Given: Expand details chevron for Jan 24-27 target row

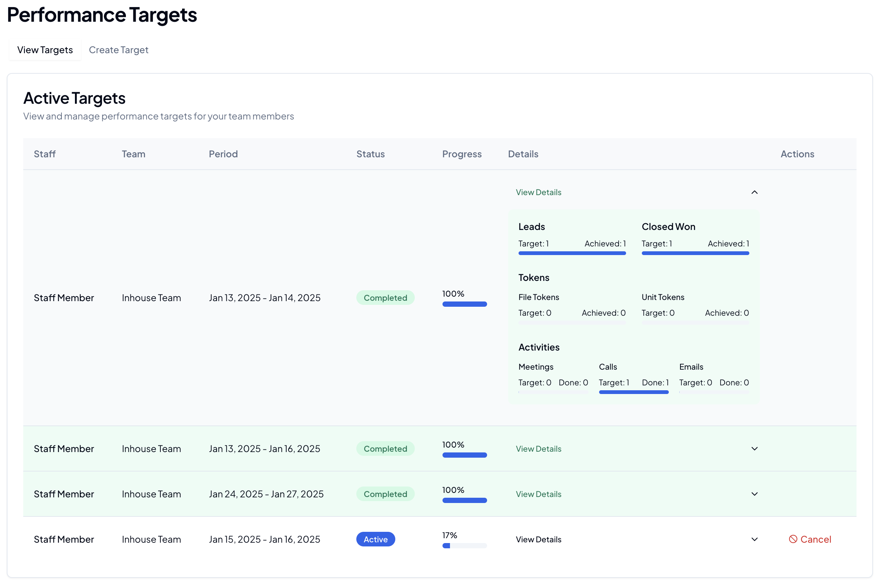Looking at the screenshot, I should tap(755, 494).
